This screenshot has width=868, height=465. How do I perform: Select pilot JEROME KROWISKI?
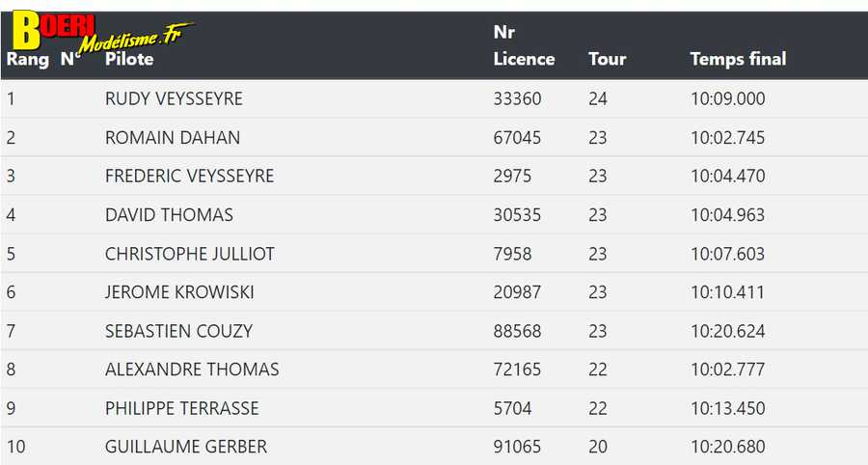pos(179,292)
